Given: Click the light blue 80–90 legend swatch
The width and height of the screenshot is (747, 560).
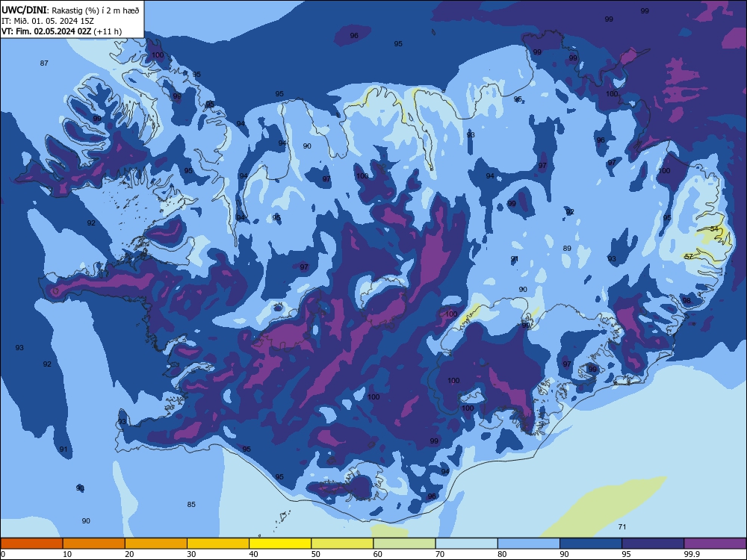Looking at the screenshot, I should click(529, 544).
